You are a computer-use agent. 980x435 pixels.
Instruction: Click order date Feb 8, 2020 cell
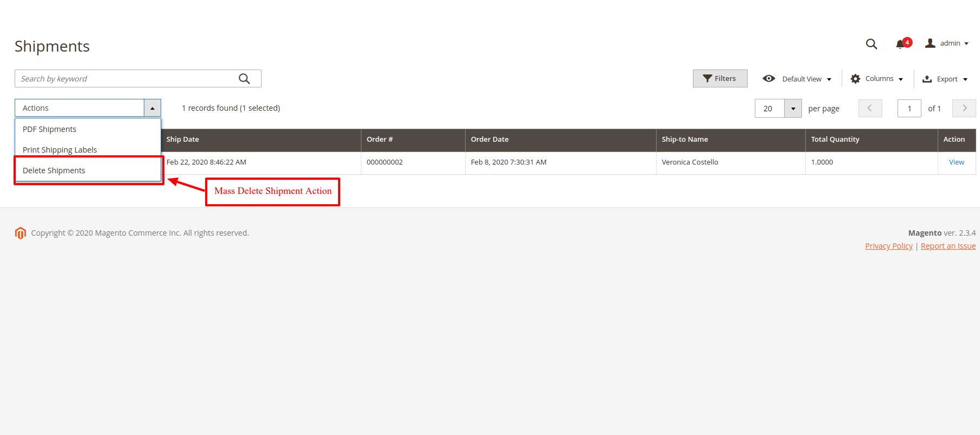561,162
